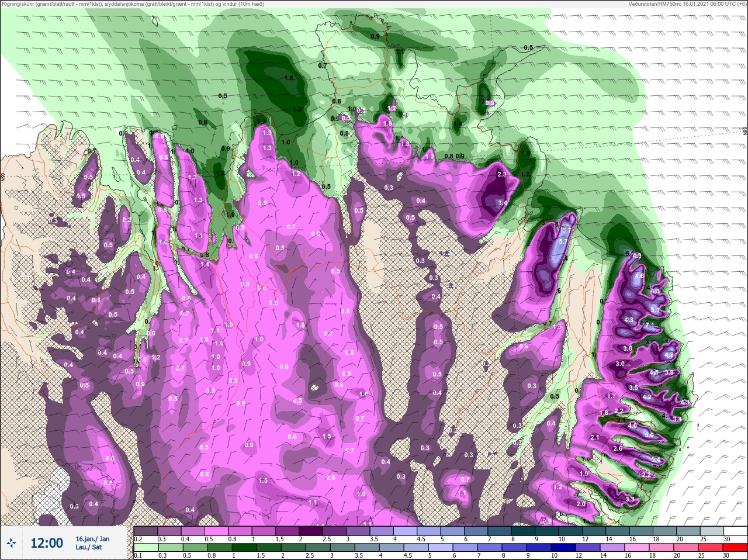The image size is (748, 560).
Task: Pick the upper legend white swatch right of 30
Action: [x=736, y=531]
